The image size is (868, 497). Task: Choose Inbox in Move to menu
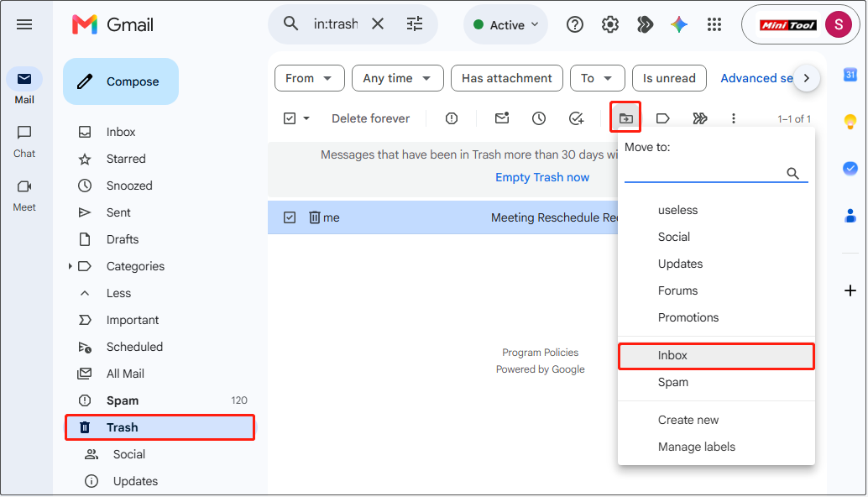(x=716, y=356)
